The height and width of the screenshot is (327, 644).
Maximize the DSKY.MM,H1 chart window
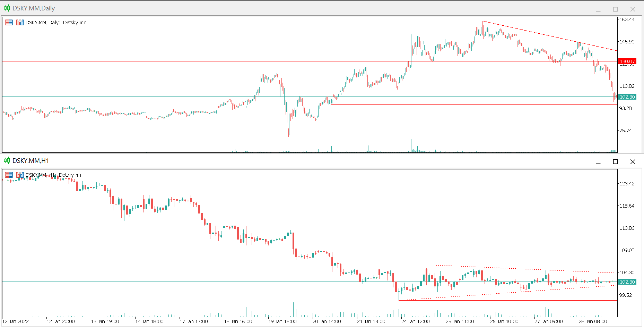point(616,162)
